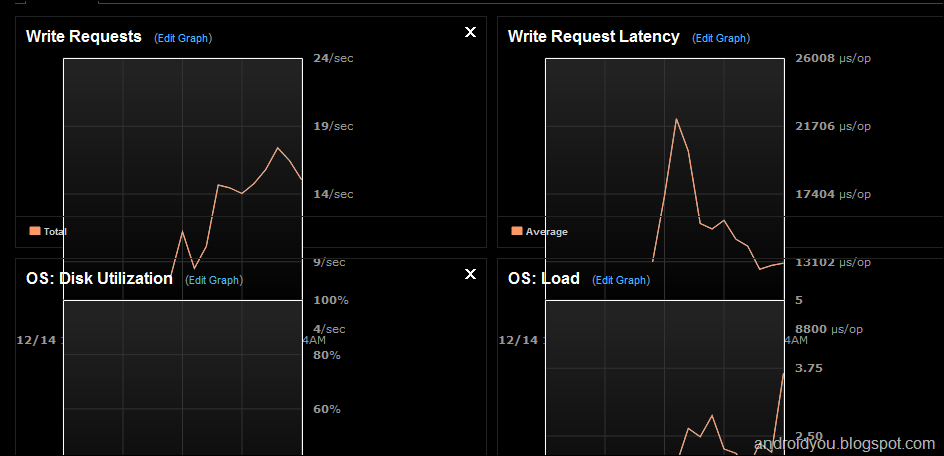Click the orange Total legend swatch

tap(35, 231)
